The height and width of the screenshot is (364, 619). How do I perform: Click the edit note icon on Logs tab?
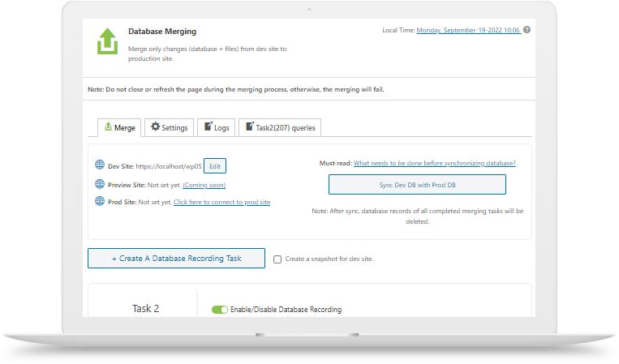(208, 126)
